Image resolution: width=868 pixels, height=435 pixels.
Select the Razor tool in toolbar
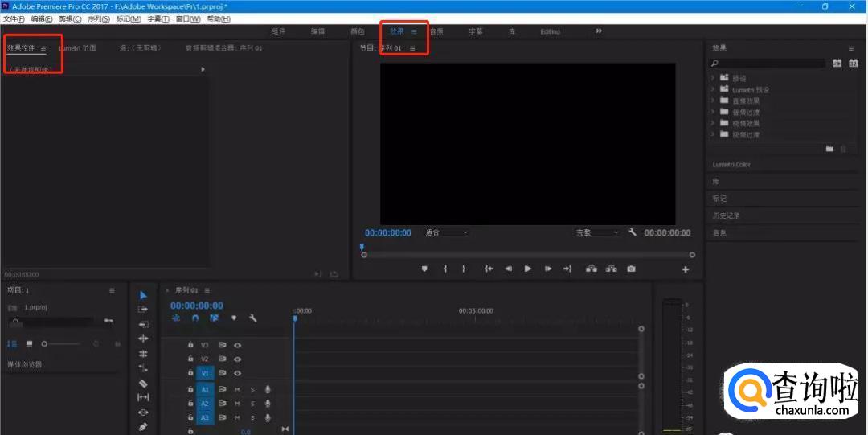(143, 384)
